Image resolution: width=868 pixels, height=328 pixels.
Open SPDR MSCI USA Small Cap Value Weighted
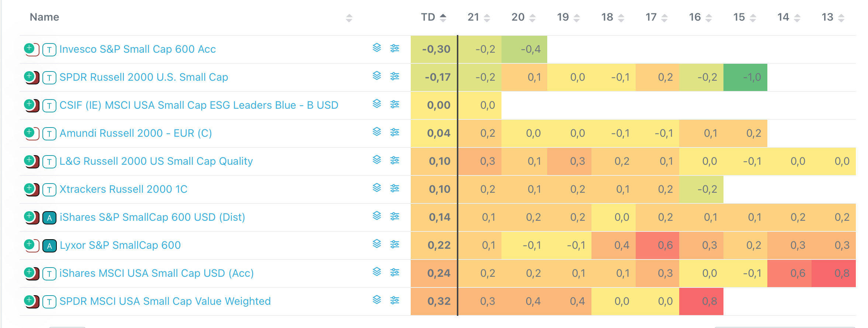(165, 301)
